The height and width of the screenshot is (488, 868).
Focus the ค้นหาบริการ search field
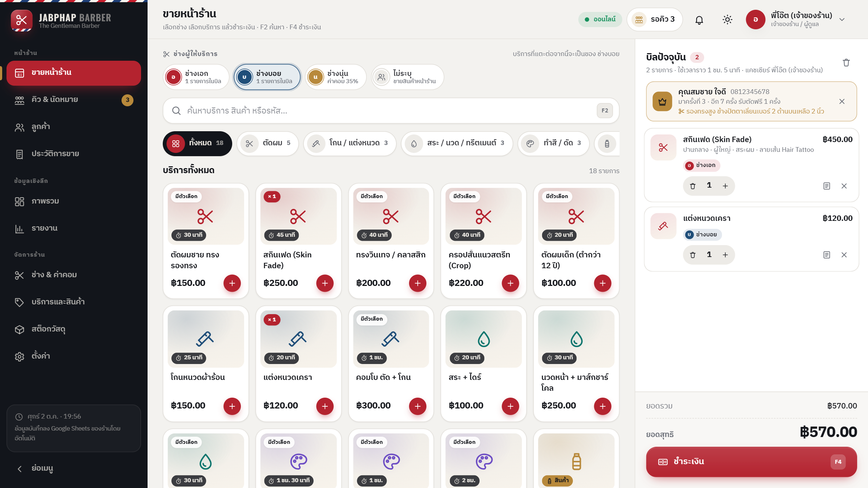[x=391, y=111]
